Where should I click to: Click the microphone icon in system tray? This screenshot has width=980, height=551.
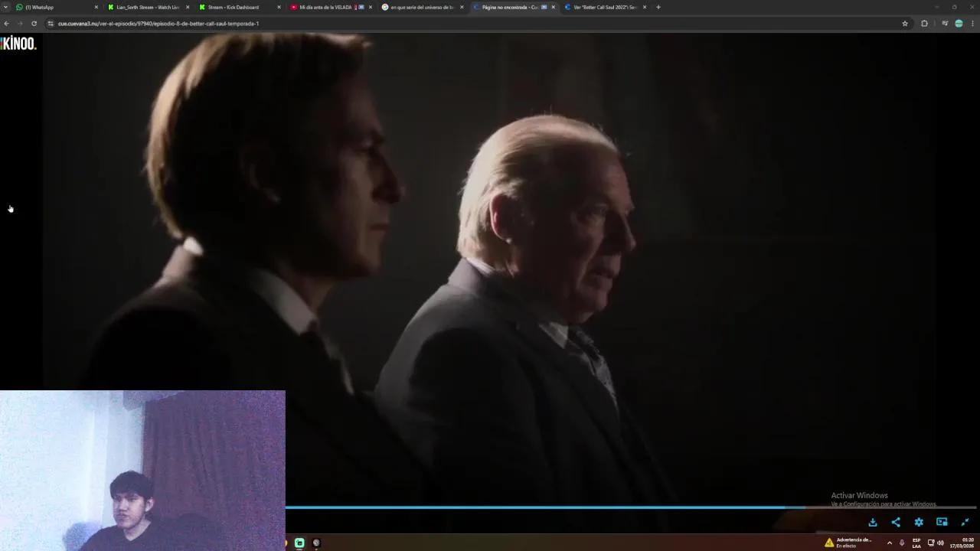point(902,543)
